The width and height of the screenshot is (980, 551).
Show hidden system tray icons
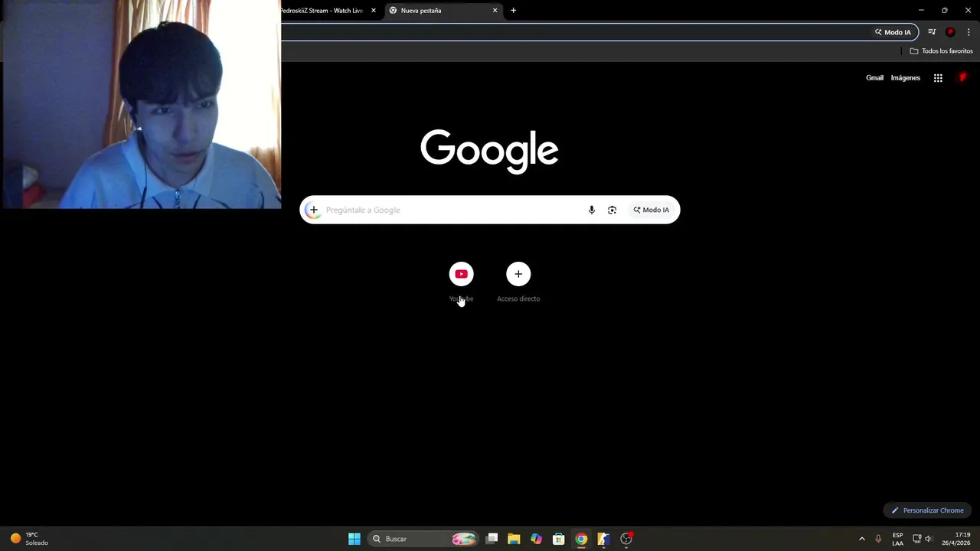tap(861, 539)
